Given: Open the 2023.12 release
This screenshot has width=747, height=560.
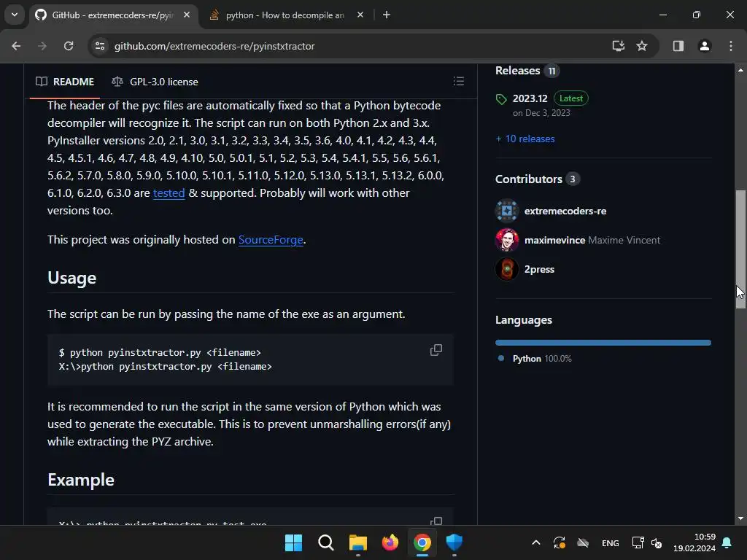Looking at the screenshot, I should (530, 98).
